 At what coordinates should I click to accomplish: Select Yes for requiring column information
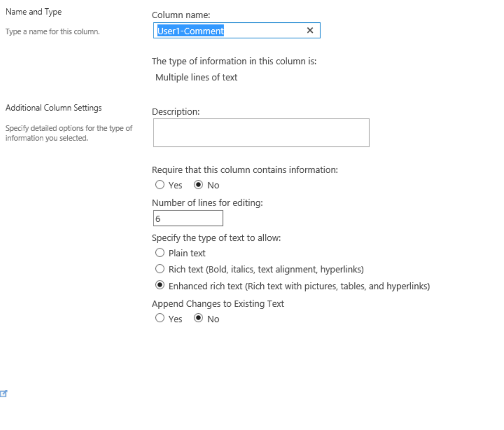160,185
